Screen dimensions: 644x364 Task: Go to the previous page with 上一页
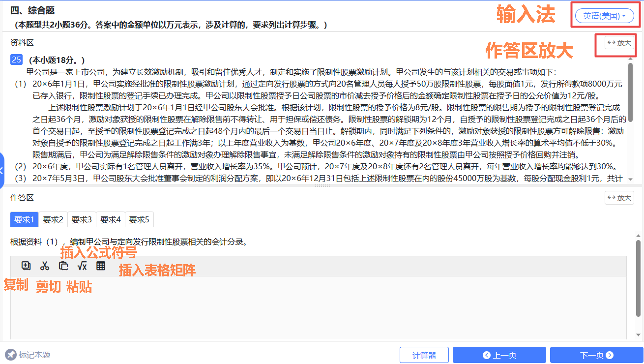pyautogui.click(x=499, y=355)
